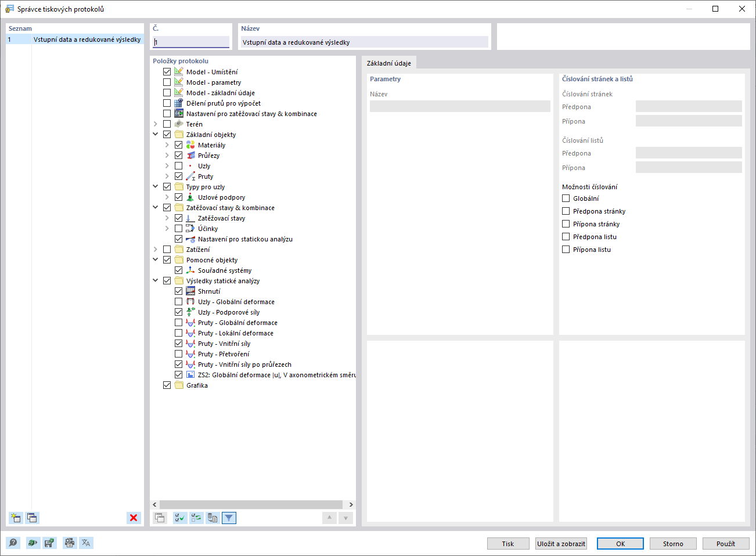Screen dimensions: 756x556
Task: Select the Základní údaje tab
Action: 389,63
